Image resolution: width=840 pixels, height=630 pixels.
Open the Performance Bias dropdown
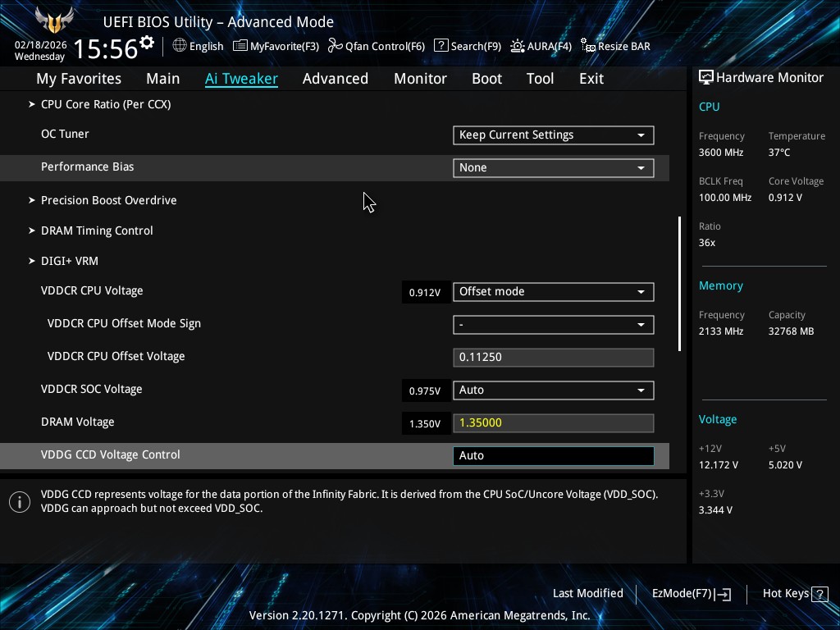click(x=554, y=167)
